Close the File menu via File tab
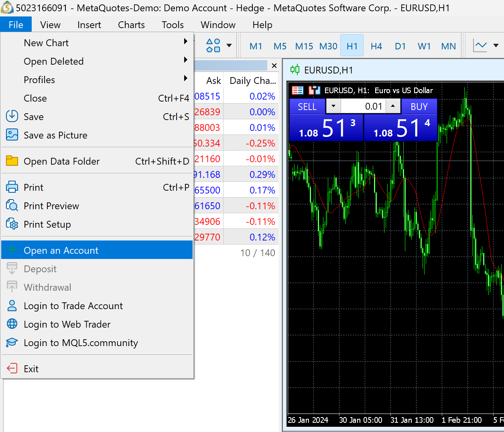 pyautogui.click(x=16, y=24)
